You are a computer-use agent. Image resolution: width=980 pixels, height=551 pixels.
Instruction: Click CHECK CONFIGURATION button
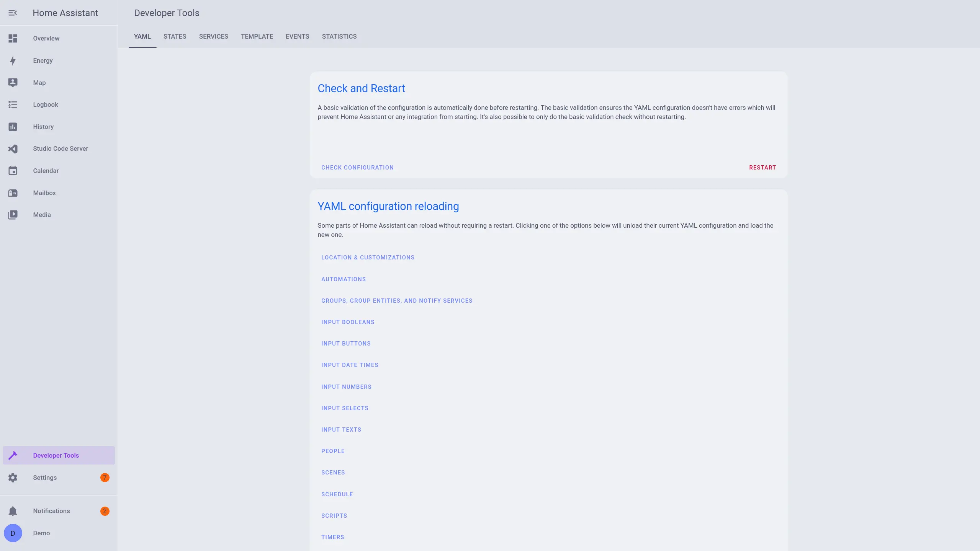pos(357,168)
